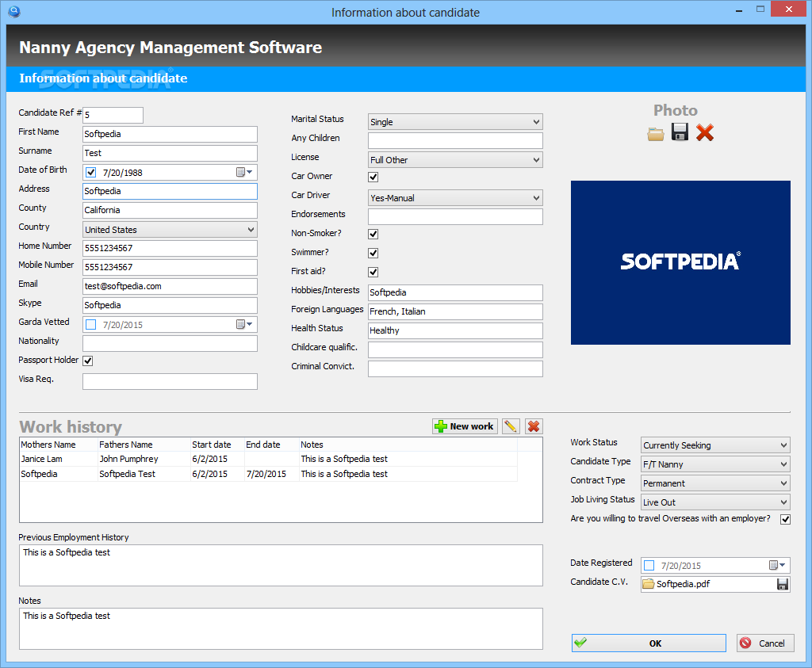Click the empty Nationality field
The width and height of the screenshot is (812, 668).
click(x=170, y=344)
